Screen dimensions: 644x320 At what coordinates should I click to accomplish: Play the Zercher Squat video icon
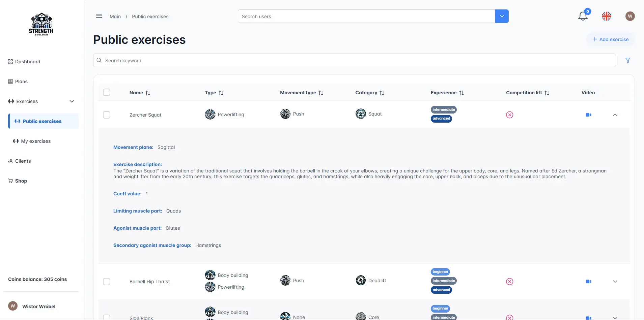tap(588, 115)
